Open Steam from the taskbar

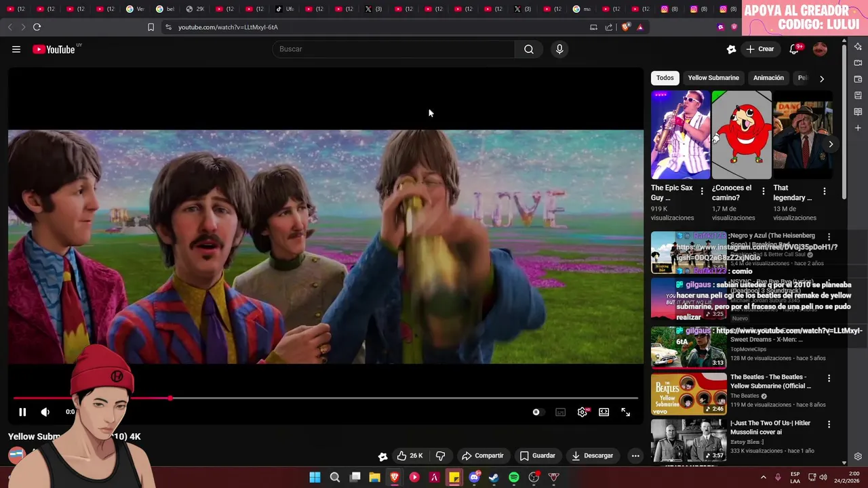click(494, 477)
